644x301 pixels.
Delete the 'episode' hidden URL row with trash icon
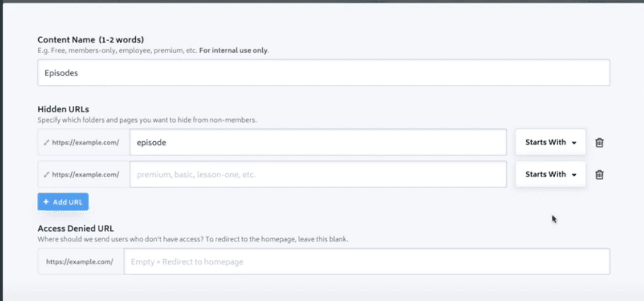[x=599, y=143]
